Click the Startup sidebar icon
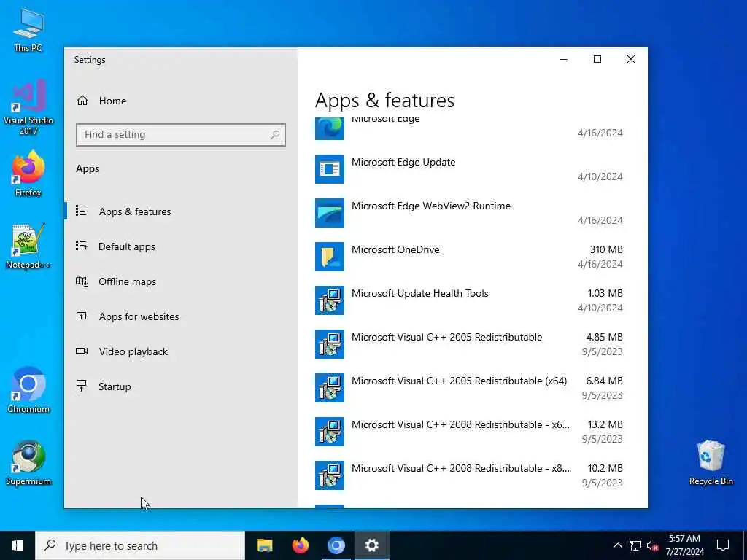The height and width of the screenshot is (560, 747). point(82,385)
